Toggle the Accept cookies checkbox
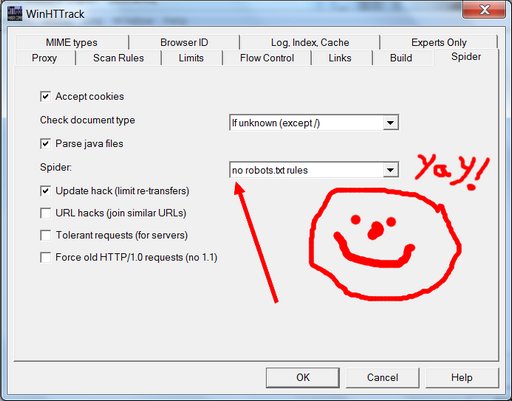 click(x=45, y=97)
